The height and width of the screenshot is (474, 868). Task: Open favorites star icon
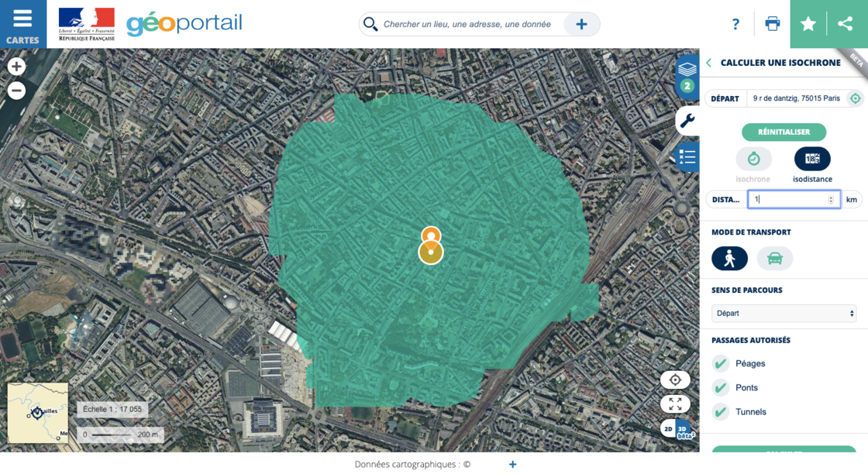[x=808, y=24]
